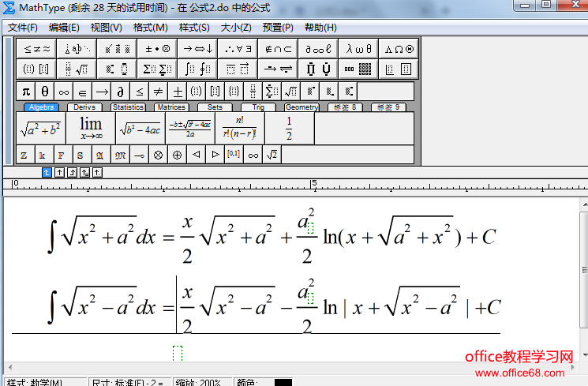588x386 pixels.
Task: Expand the fraction and radical templates palette
Action: click(77, 69)
